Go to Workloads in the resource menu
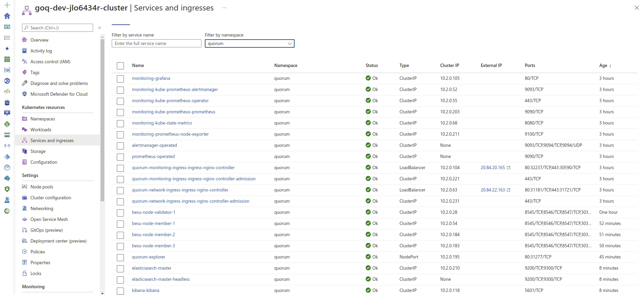 coord(41,130)
